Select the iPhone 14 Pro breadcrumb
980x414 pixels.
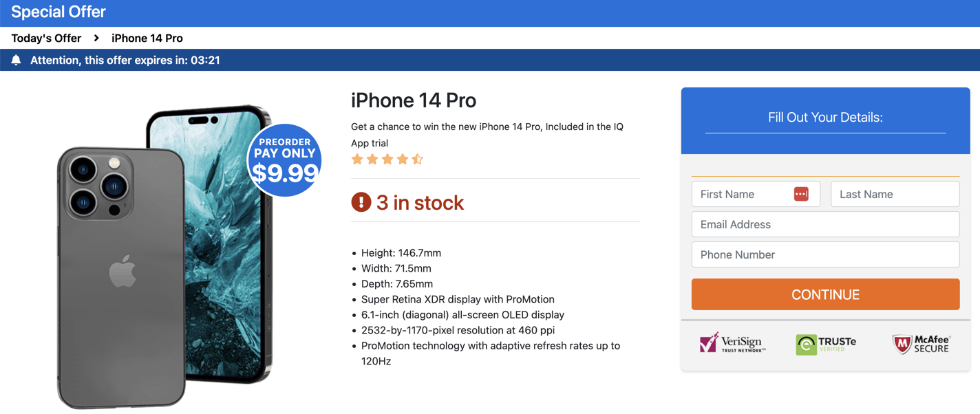(147, 39)
